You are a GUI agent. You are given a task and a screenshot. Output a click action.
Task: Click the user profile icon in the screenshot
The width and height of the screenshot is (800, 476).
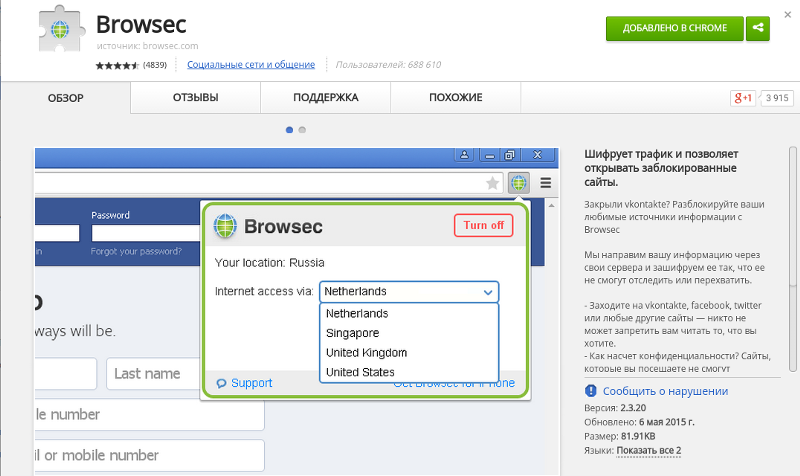tap(464, 155)
